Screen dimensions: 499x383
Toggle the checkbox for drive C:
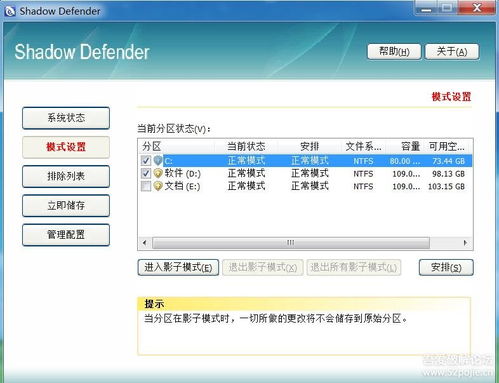pos(146,161)
